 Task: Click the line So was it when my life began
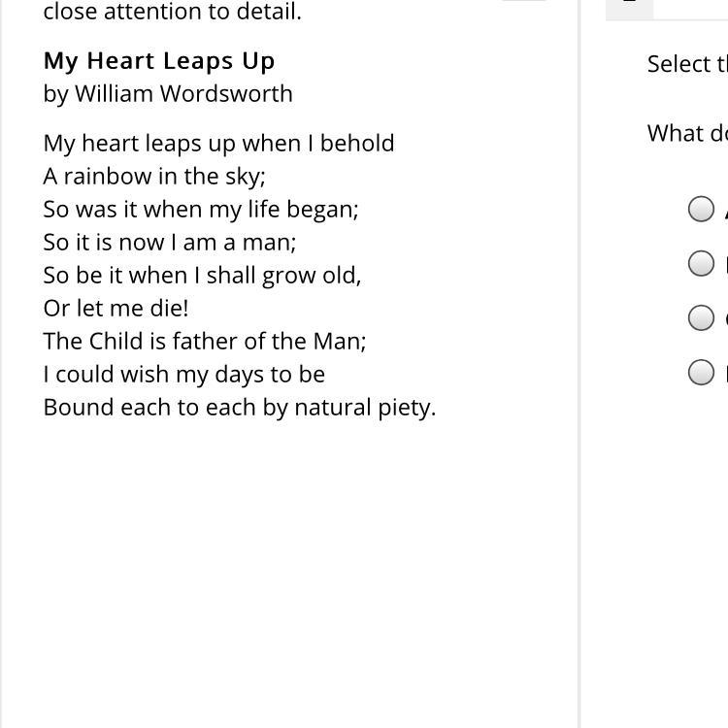point(201,210)
